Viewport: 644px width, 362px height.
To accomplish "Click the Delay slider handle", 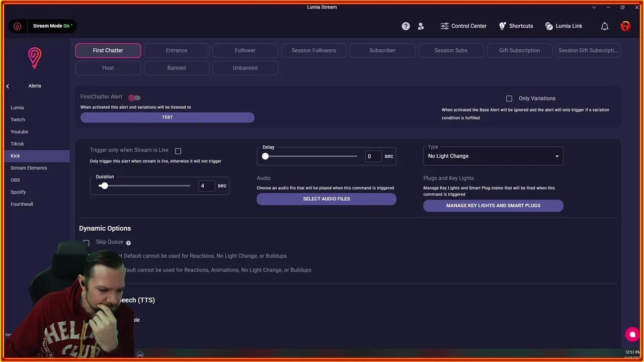I will (265, 156).
